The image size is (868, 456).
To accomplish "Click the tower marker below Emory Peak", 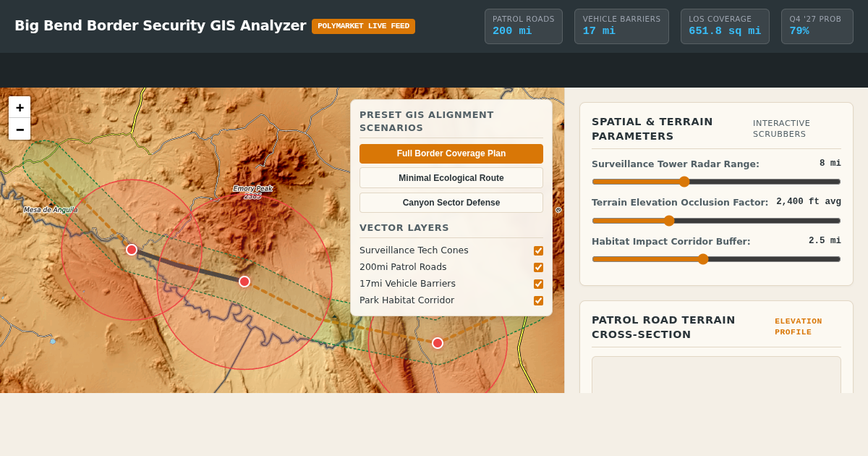I will click(244, 282).
